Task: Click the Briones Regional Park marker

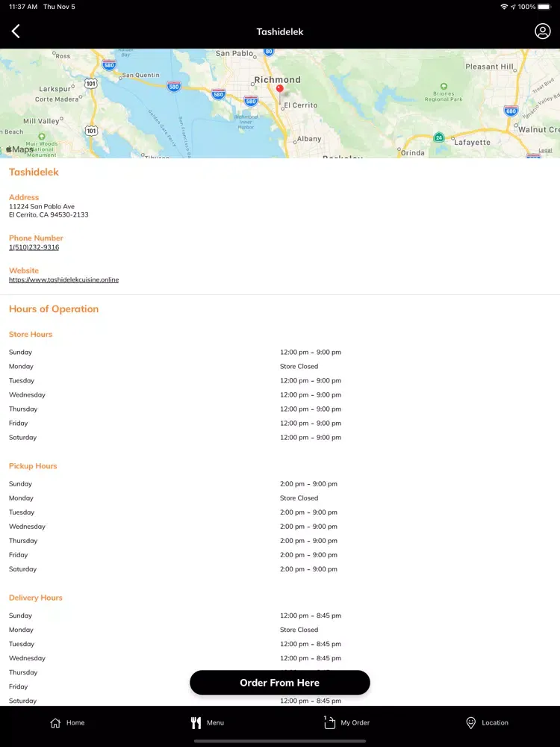Action: tap(444, 86)
